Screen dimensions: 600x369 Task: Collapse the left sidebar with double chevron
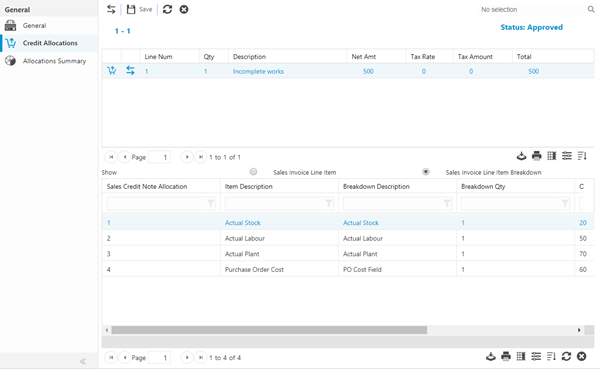pos(83,361)
